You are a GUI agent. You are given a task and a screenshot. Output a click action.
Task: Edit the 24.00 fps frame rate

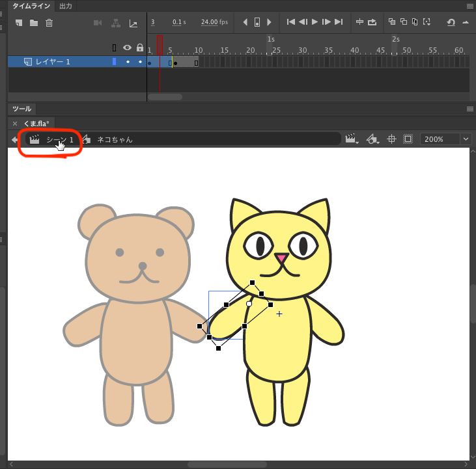(214, 22)
